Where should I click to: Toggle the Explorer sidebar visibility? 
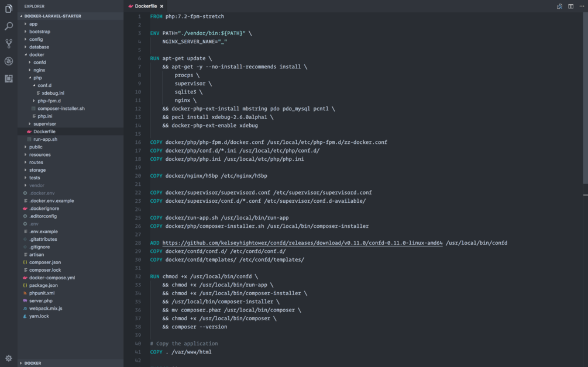tap(8, 8)
